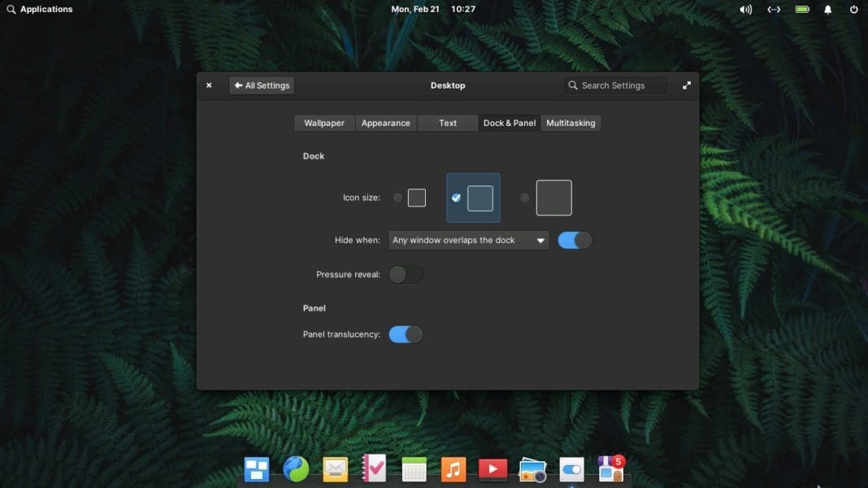Expand the settings window to fullscreen

[687, 85]
